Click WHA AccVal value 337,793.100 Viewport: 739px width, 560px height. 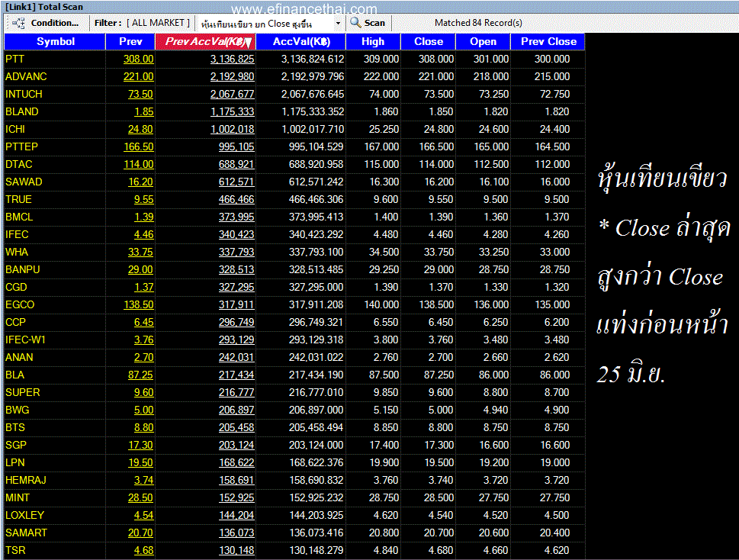click(x=316, y=252)
